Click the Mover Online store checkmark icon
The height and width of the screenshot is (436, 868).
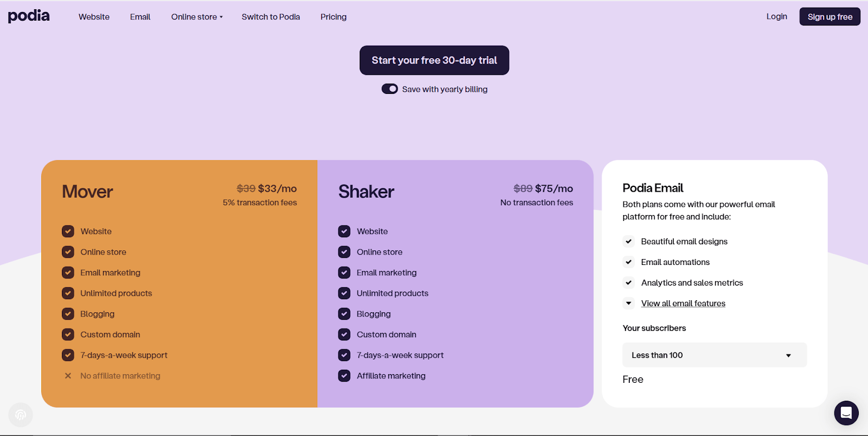(68, 252)
